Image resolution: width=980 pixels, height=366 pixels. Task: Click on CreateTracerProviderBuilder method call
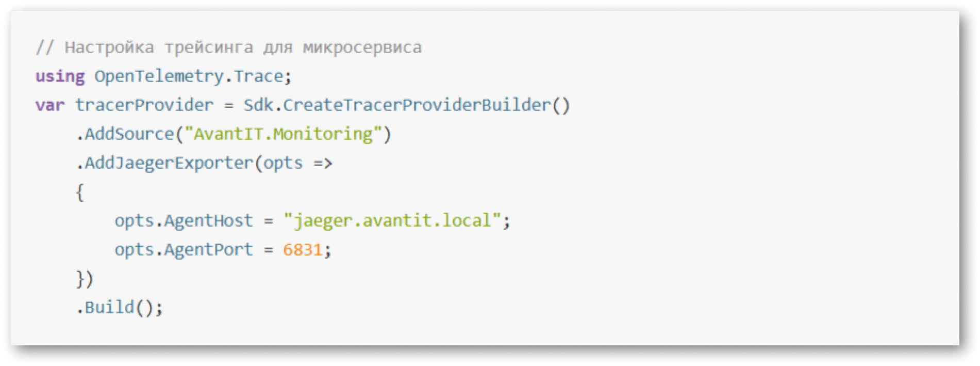click(426, 105)
